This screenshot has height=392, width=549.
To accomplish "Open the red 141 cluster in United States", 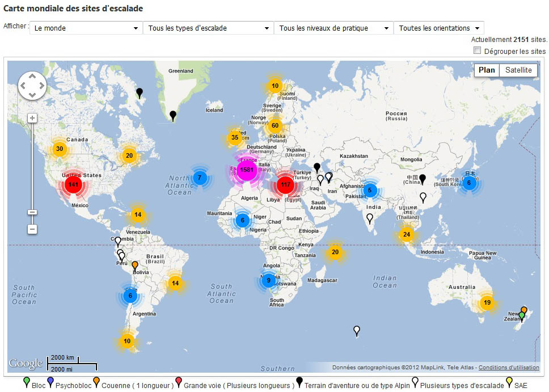I will pos(73,184).
